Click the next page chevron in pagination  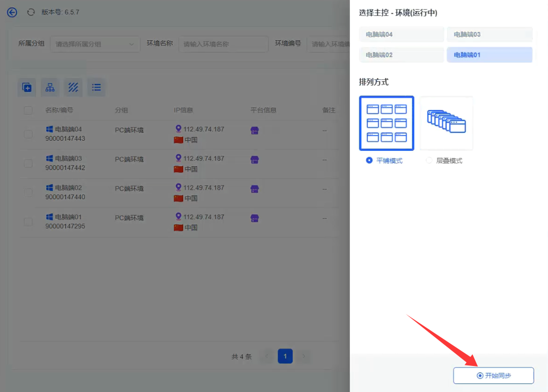[304, 356]
